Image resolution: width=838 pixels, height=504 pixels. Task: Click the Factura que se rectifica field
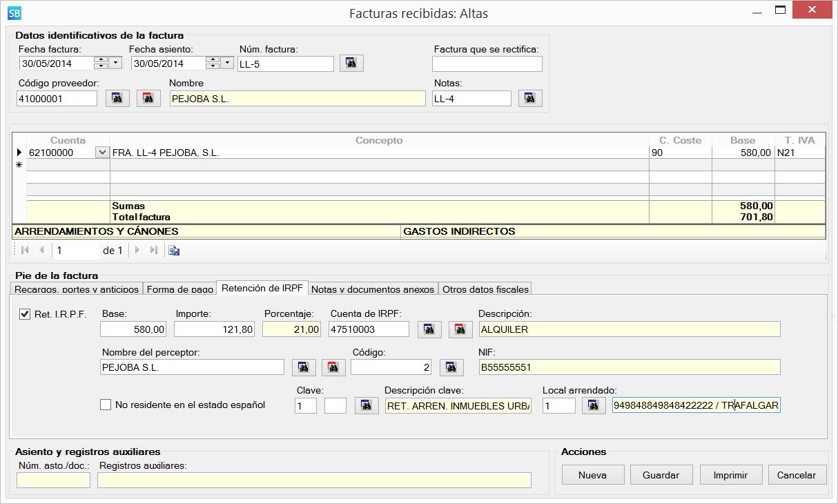[x=487, y=64]
